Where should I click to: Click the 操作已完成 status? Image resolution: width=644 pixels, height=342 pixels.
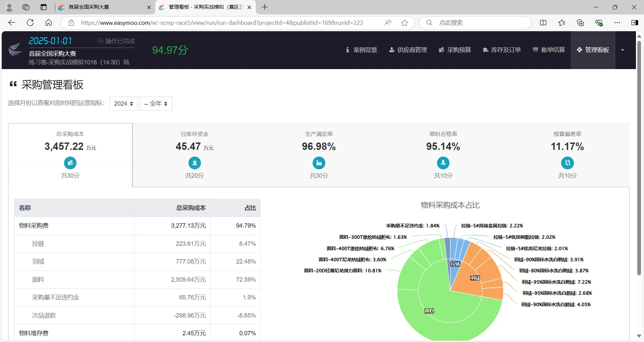[x=116, y=41]
